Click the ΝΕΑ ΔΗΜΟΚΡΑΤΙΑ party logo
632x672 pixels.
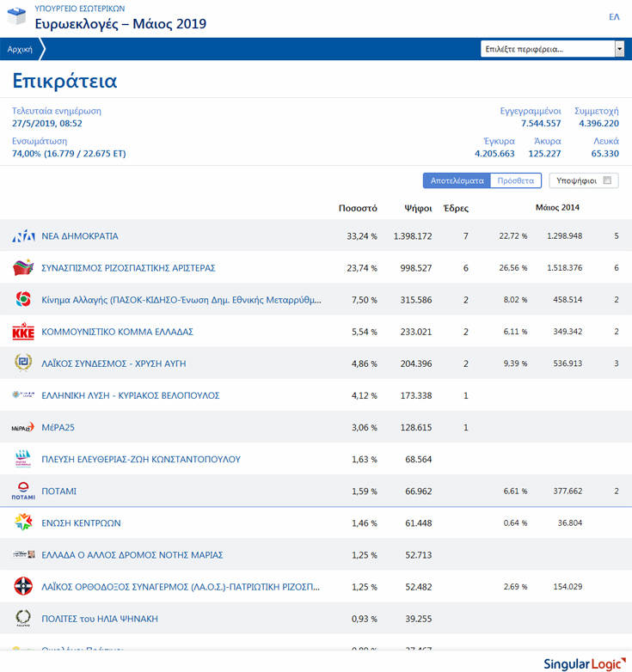tap(23, 236)
